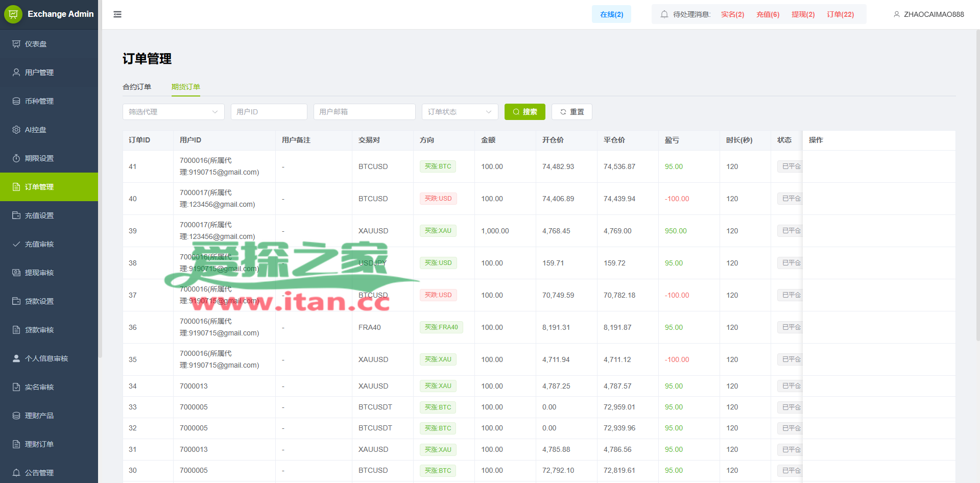This screenshot has height=483, width=980.
Task: Click the notification bell icon in header
Action: coord(664,14)
